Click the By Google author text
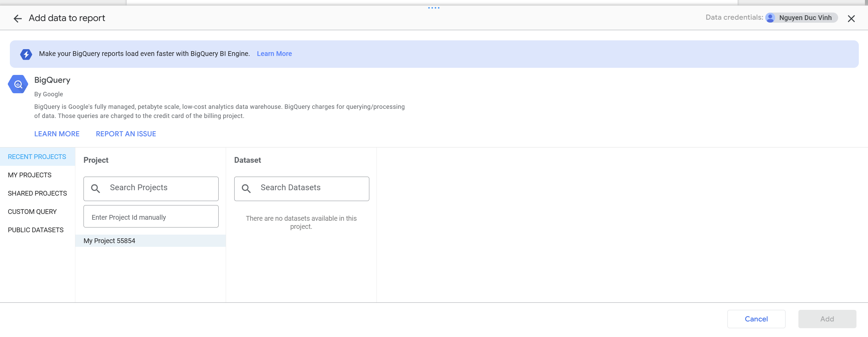Viewport: 868px width, 337px height. 49,94
